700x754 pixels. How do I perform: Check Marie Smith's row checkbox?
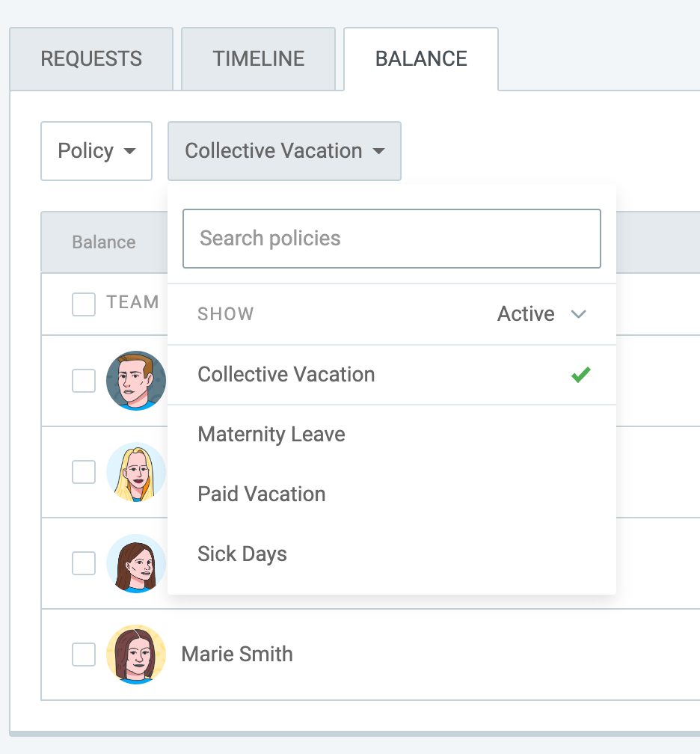tap(83, 655)
